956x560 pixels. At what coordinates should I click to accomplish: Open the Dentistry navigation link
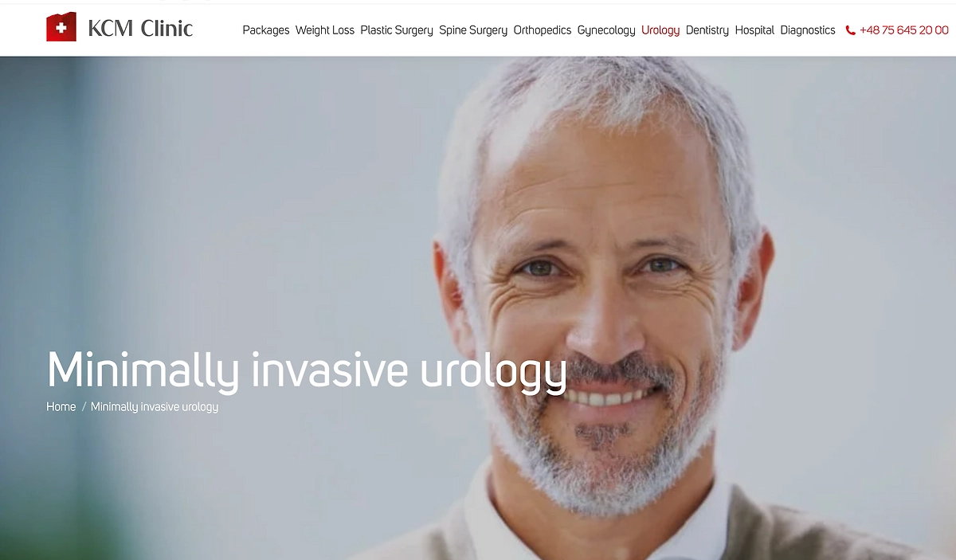(707, 30)
